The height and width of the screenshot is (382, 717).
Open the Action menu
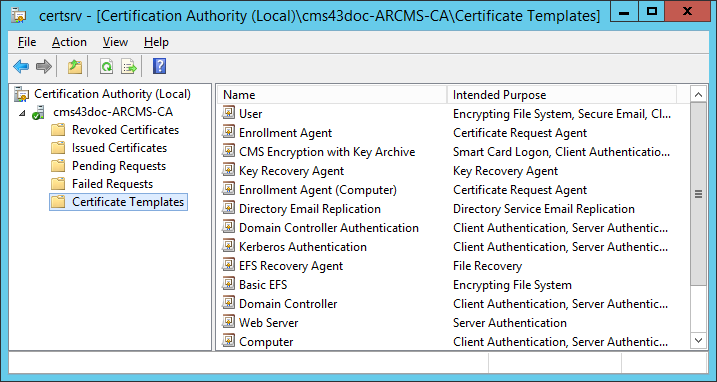coord(69,42)
